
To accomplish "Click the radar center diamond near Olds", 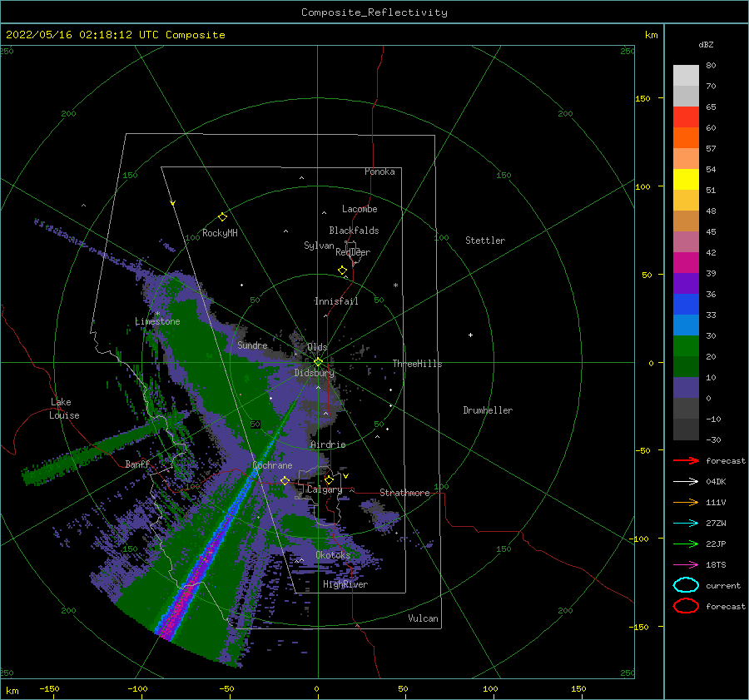I will pyautogui.click(x=318, y=362).
